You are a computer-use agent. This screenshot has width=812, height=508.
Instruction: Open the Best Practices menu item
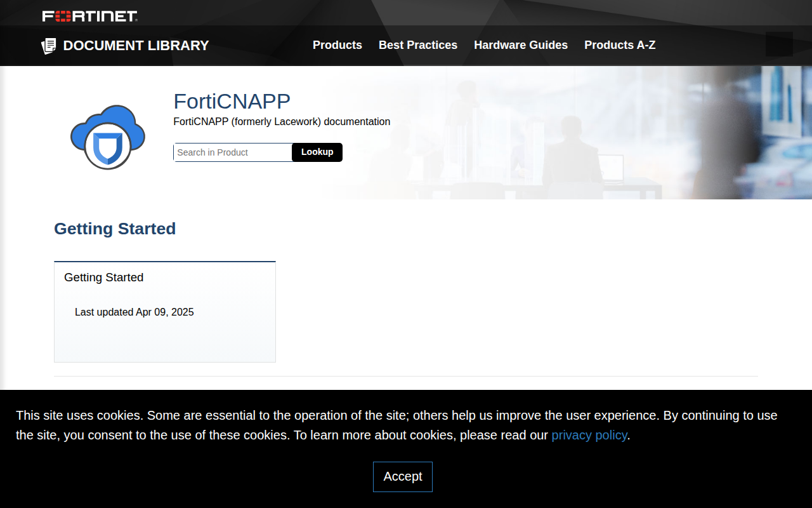click(x=418, y=45)
